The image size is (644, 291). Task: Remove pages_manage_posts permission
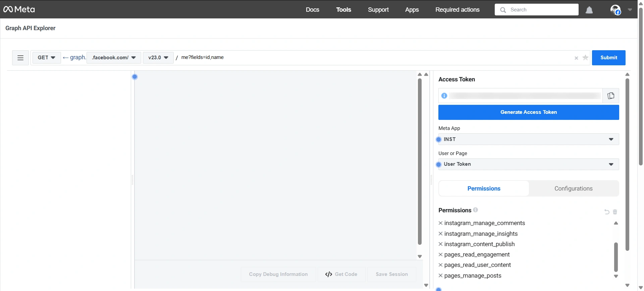tap(440, 276)
